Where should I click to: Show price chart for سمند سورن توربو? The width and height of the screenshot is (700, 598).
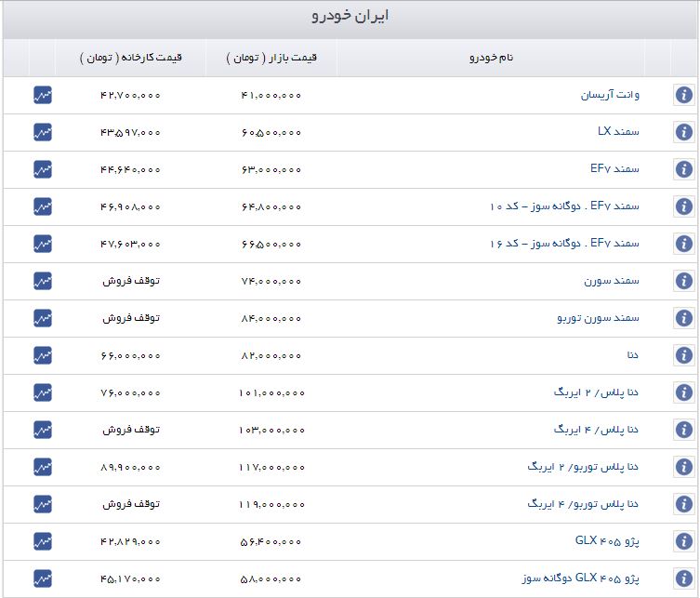coord(43,318)
